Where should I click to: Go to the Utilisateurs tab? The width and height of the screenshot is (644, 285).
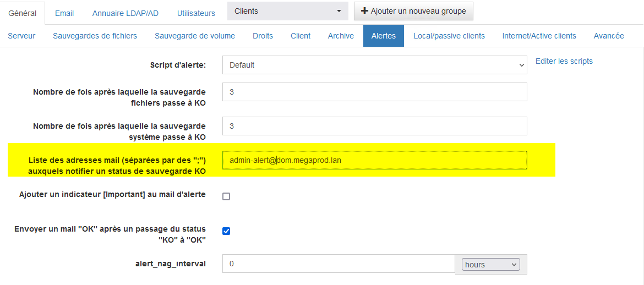click(196, 13)
